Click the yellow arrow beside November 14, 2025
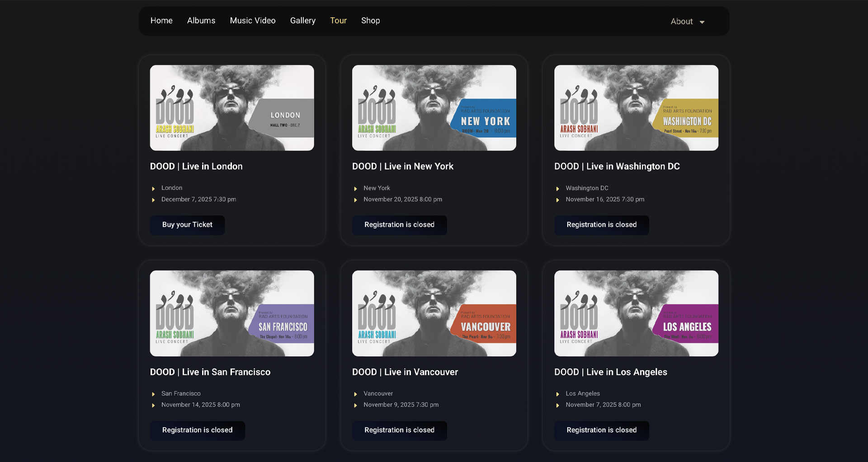This screenshot has height=462, width=868. 153,406
